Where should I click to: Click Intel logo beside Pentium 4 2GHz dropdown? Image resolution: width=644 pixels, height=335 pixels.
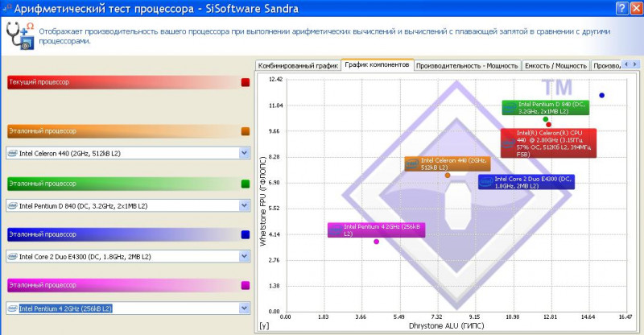click(12, 308)
